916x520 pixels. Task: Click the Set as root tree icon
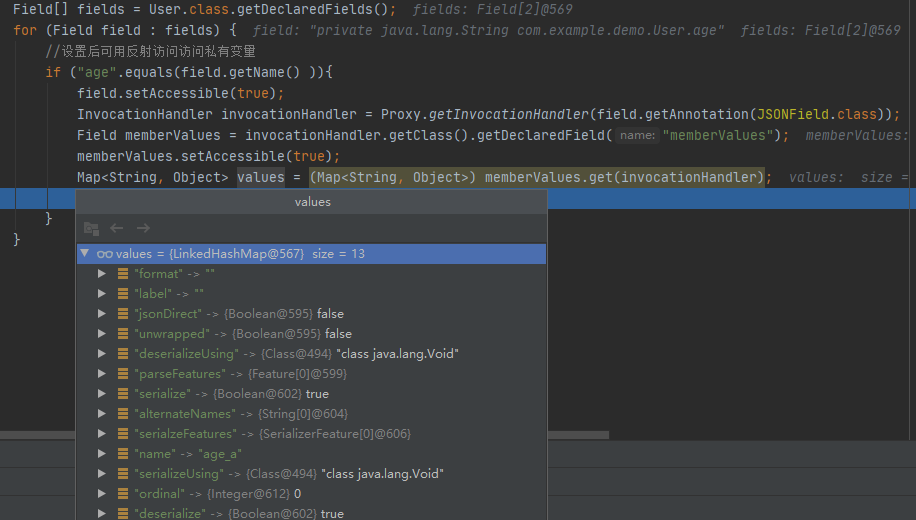(91, 228)
